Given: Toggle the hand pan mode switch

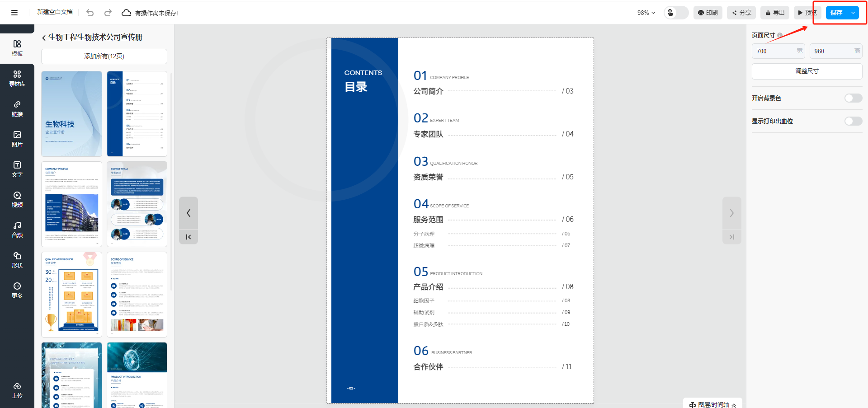Looking at the screenshot, I should (x=675, y=13).
